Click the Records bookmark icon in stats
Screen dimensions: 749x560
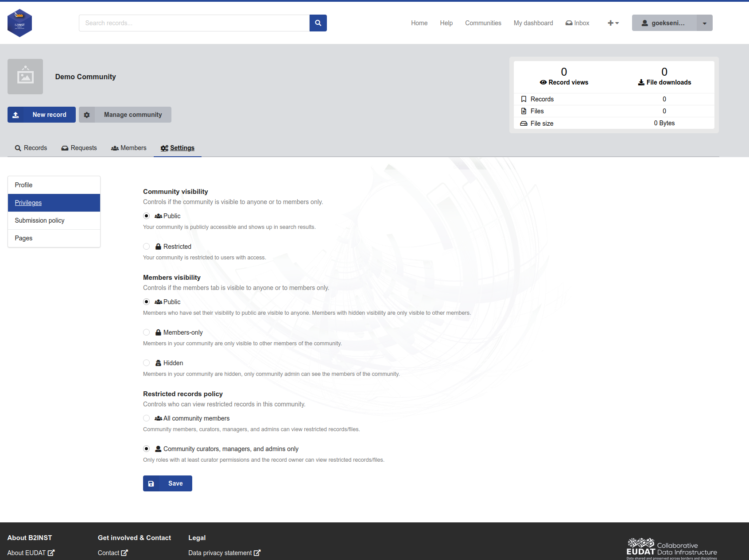point(524,99)
